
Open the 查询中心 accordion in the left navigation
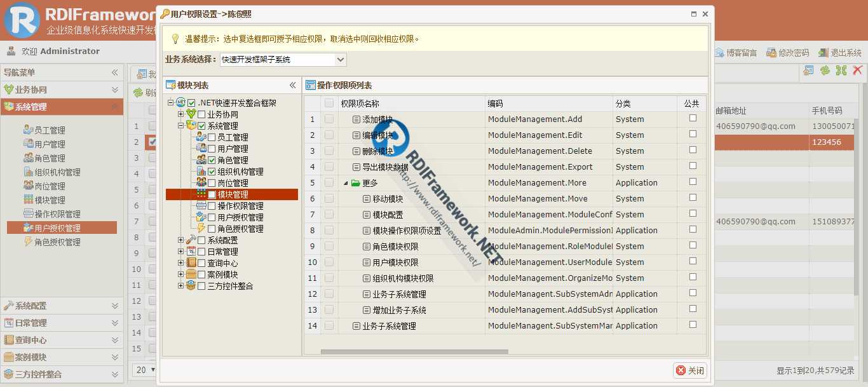(x=62, y=340)
